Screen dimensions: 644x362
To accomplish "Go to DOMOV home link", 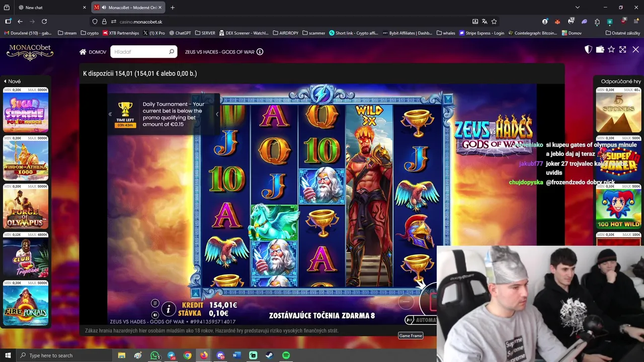I will (x=93, y=52).
